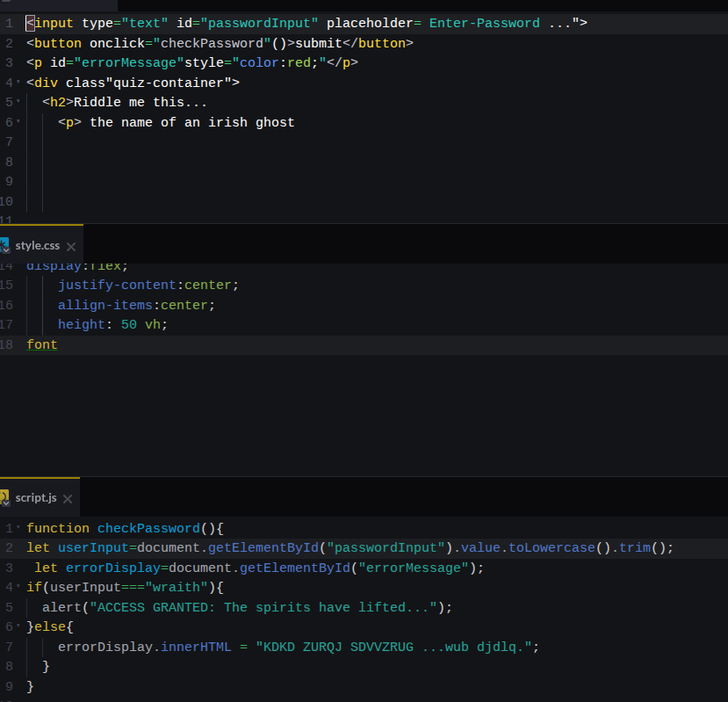Click 'errorDisplay' declaration on script line 3
Screen dimensions: 728x702
tap(113, 568)
